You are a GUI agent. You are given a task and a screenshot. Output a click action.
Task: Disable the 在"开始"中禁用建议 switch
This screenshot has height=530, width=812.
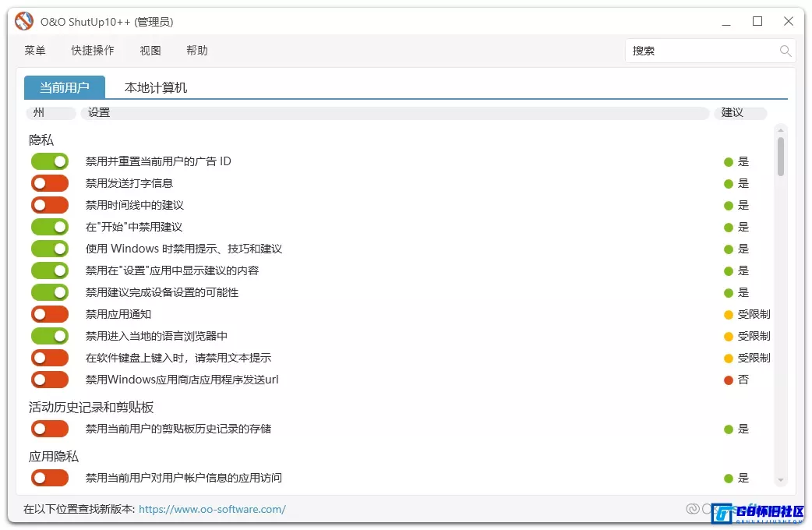50,227
